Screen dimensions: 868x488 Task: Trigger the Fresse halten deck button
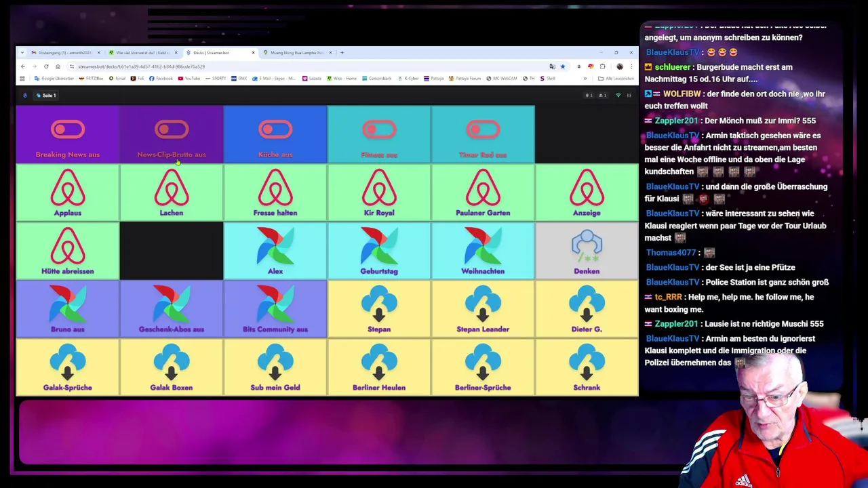(x=275, y=192)
